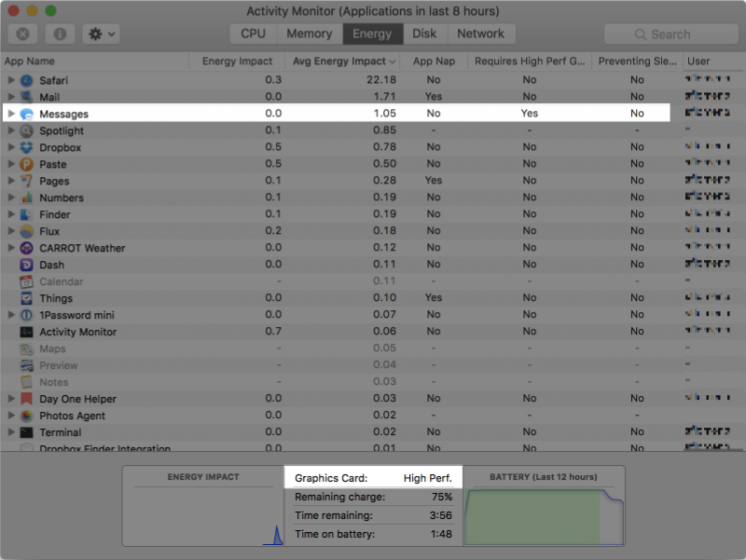Click Messages' Yes value for High Perf GPU

pyautogui.click(x=529, y=113)
